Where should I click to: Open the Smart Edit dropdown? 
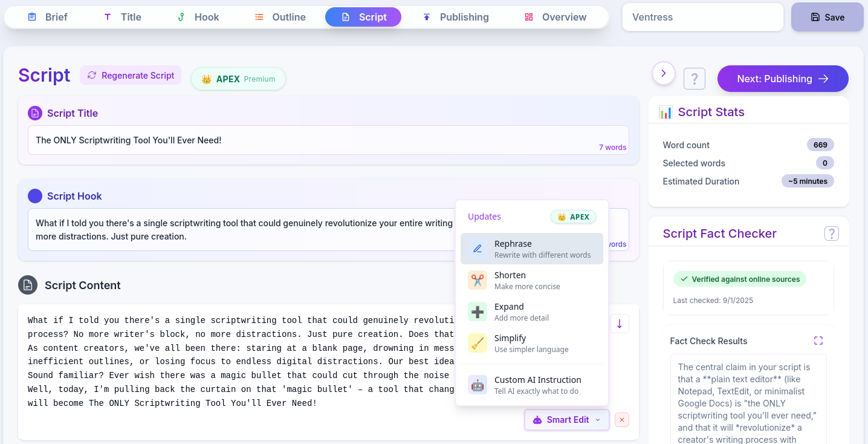(567, 420)
